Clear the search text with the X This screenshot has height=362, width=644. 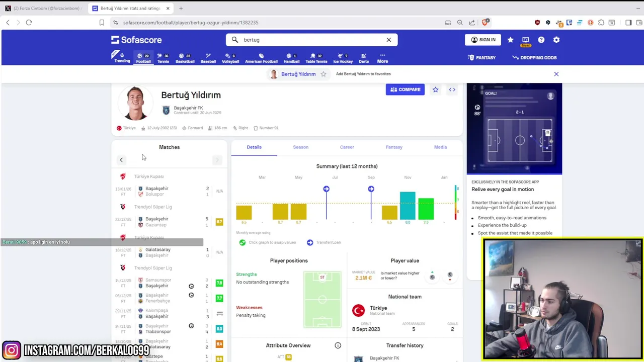(388, 40)
